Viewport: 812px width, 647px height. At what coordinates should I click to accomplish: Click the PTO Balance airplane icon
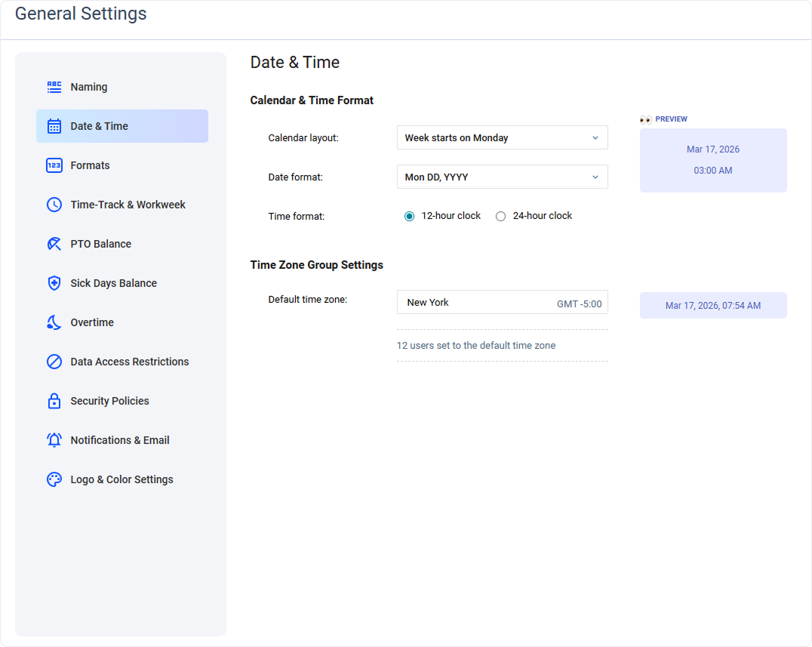point(54,244)
